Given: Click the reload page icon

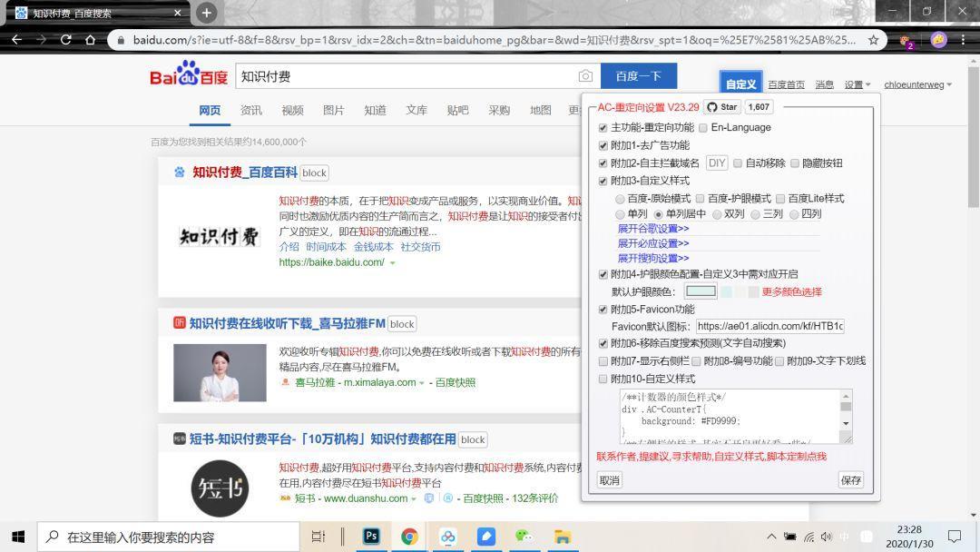Looking at the screenshot, I should (64, 39).
